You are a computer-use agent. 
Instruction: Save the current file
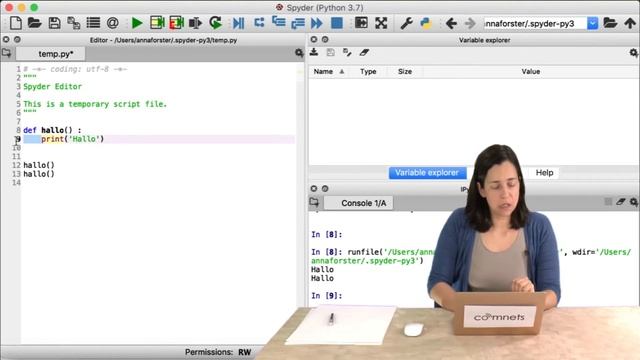(x=54, y=23)
